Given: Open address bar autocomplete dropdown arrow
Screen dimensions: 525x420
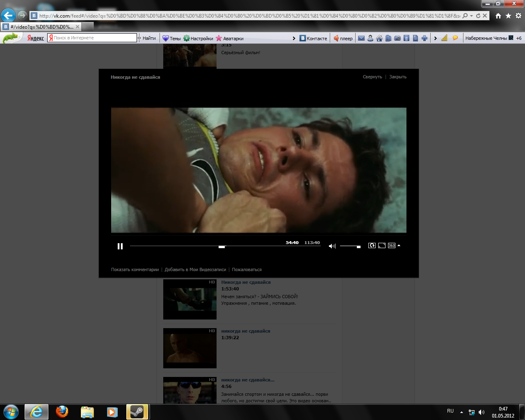Looking at the screenshot, I should click(x=472, y=16).
